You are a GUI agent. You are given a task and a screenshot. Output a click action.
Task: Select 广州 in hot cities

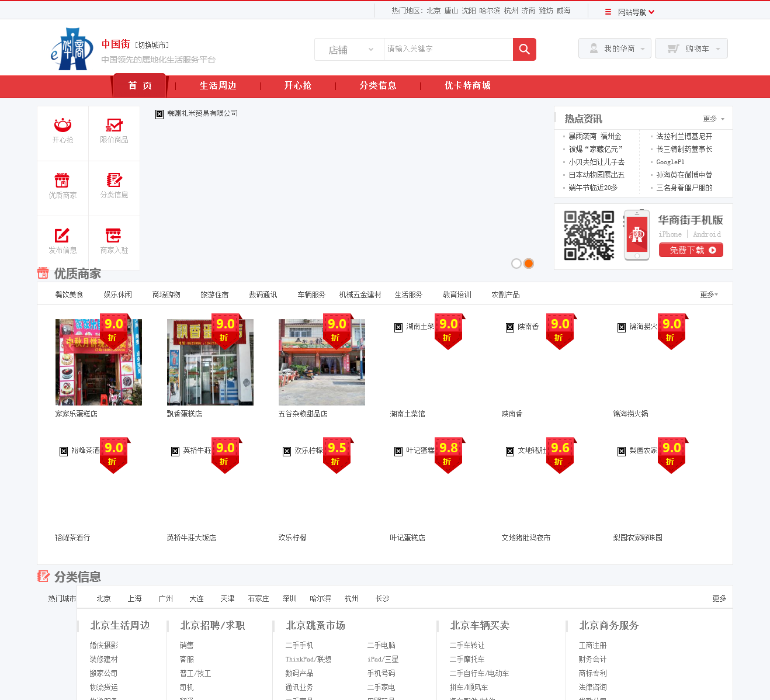tap(165, 598)
